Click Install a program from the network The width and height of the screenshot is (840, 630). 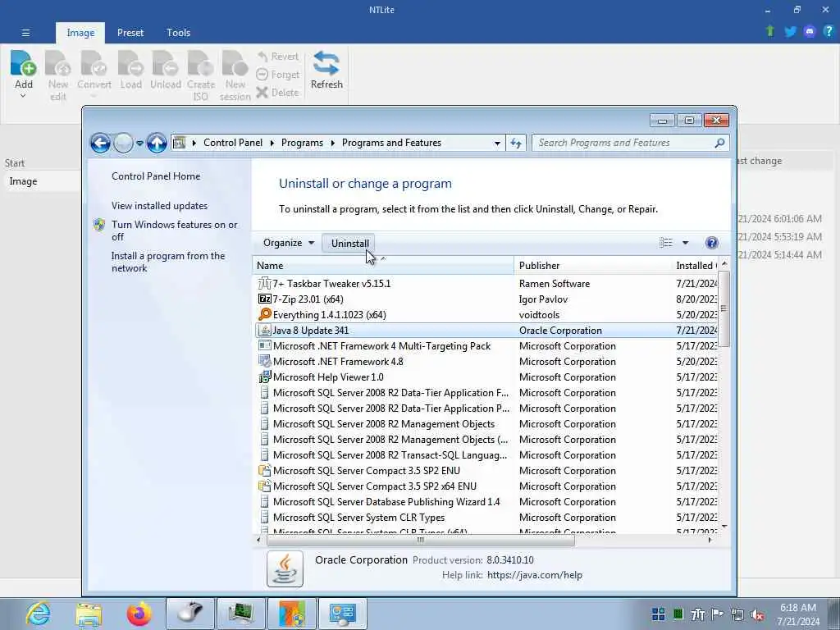[x=167, y=262]
